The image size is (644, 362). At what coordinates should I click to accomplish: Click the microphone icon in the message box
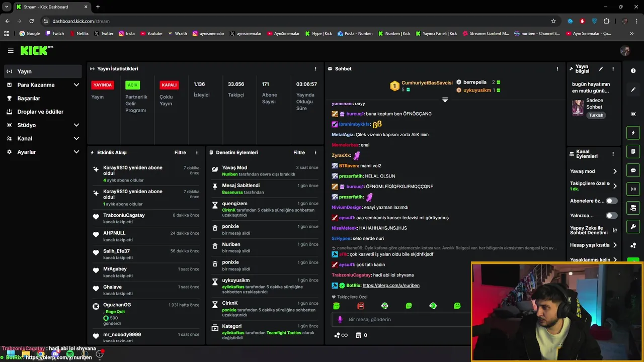(x=340, y=319)
